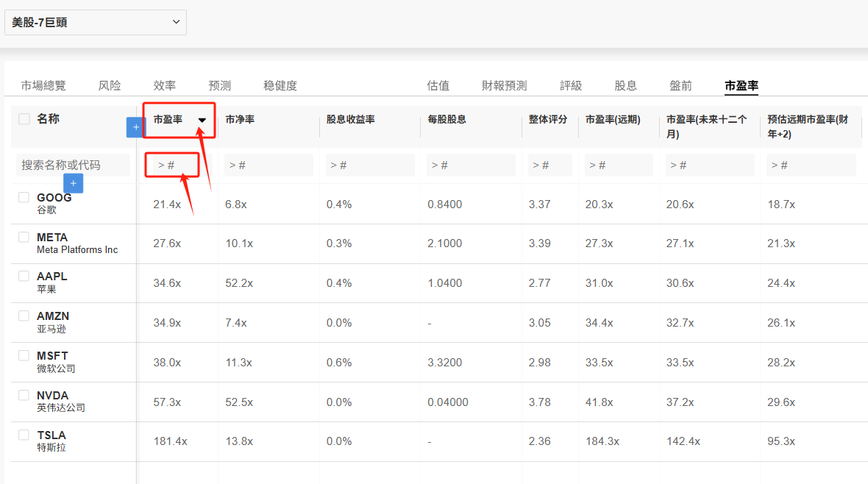The image size is (868, 484).
Task: Switch to the 稳健度 tab
Action: click(x=280, y=85)
